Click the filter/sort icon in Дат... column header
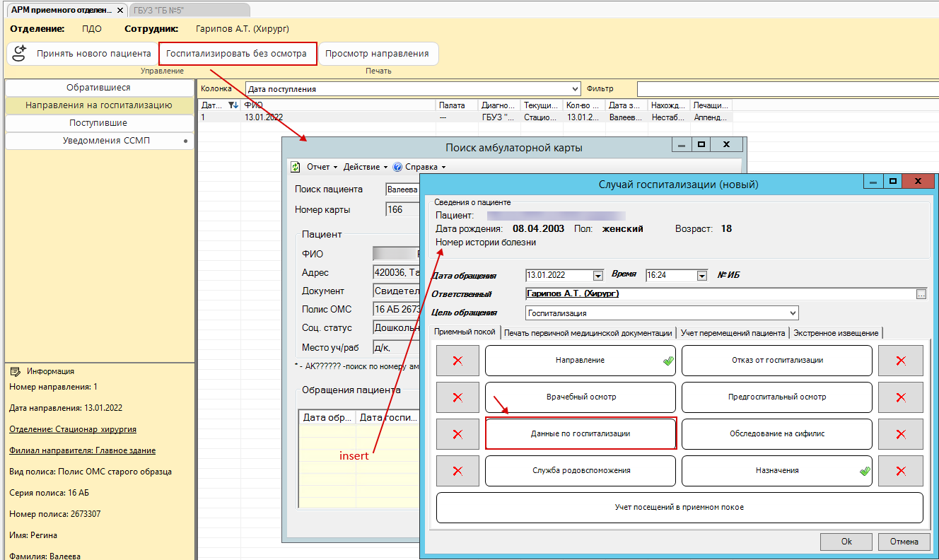The height and width of the screenshot is (560, 939). point(233,105)
